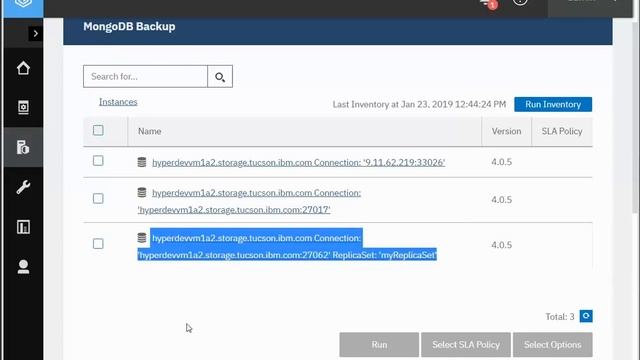Click the Select SLA Policy button
The width and height of the screenshot is (640, 360).
tap(466, 345)
